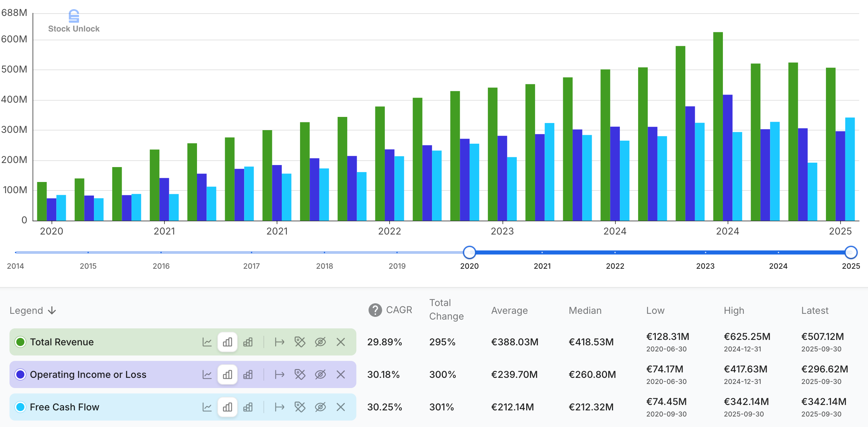
Task: Click bar chart icon for Operating Income
Action: click(x=228, y=374)
